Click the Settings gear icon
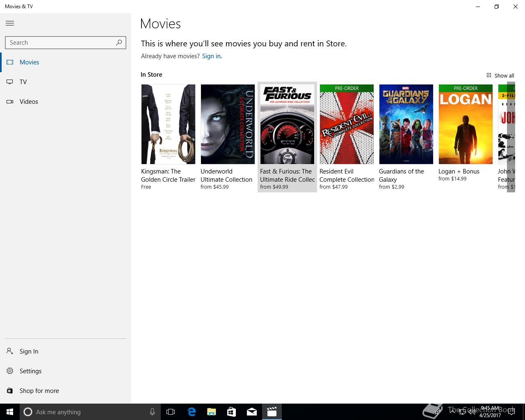The width and height of the screenshot is (525, 420). [10, 371]
